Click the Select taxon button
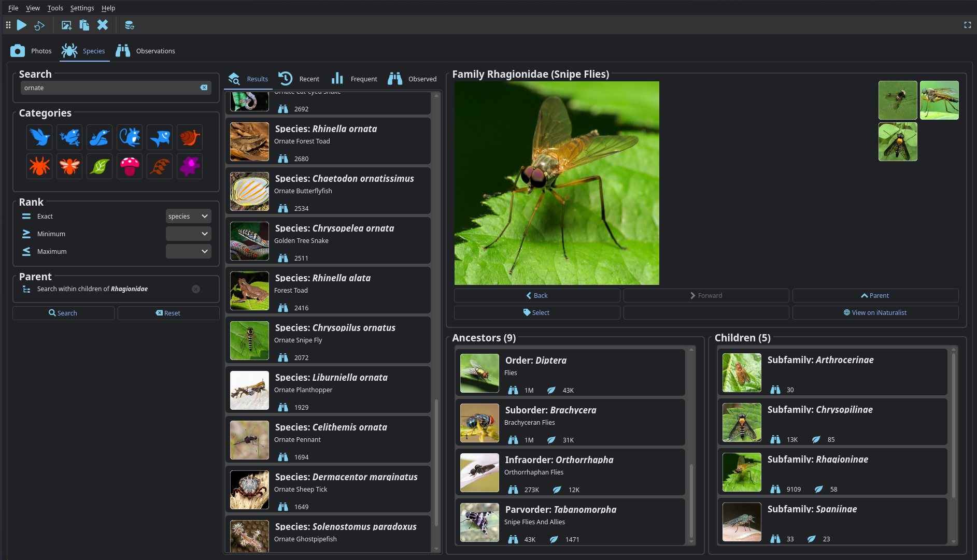Screen dimensions: 977x560 [x=537, y=312]
